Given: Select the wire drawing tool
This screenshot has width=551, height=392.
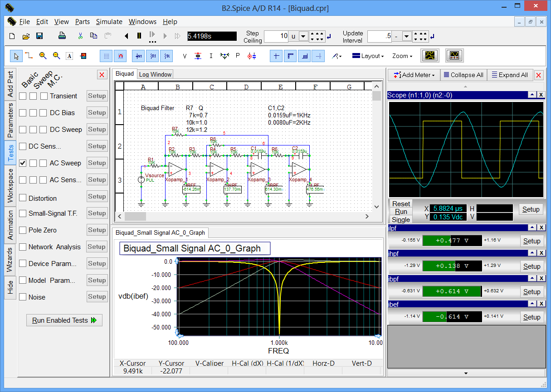Looking at the screenshot, I should (x=29, y=56).
